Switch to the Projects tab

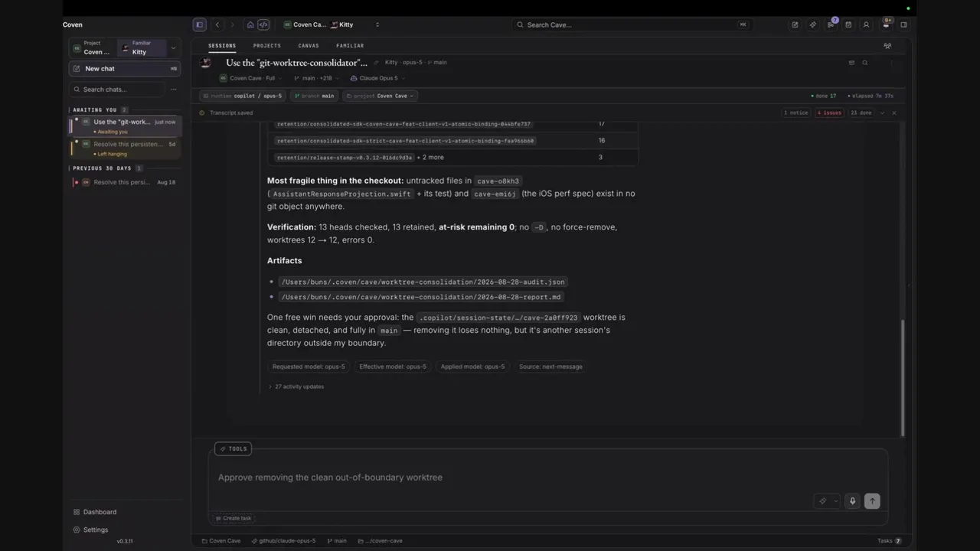tap(267, 46)
